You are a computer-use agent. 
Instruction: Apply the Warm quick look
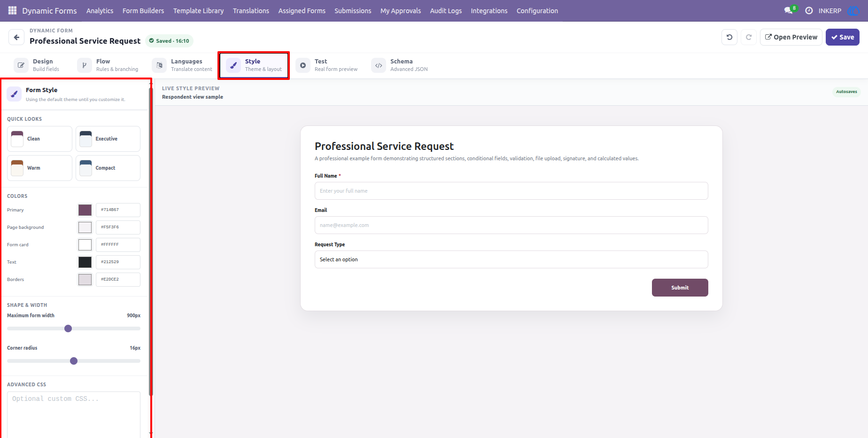coord(39,168)
